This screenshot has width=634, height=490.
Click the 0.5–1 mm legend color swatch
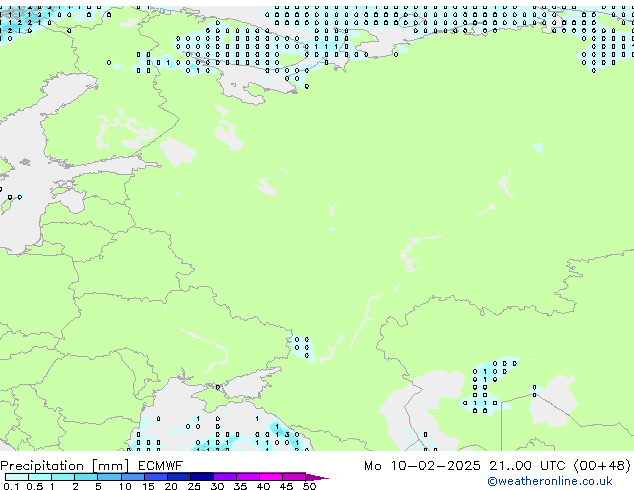click(x=40, y=477)
